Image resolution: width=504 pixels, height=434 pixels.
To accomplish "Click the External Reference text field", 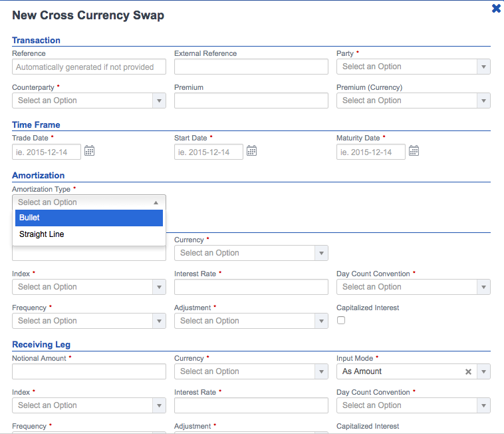I will tap(251, 67).
